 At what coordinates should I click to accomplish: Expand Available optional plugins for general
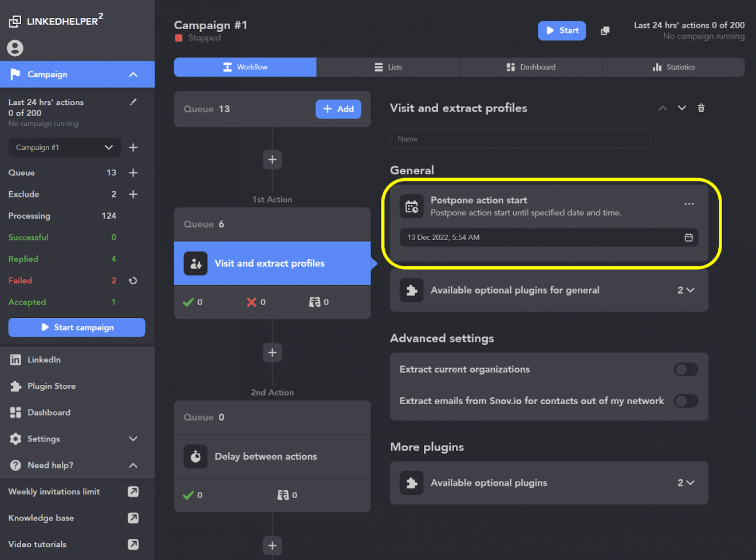(x=690, y=290)
